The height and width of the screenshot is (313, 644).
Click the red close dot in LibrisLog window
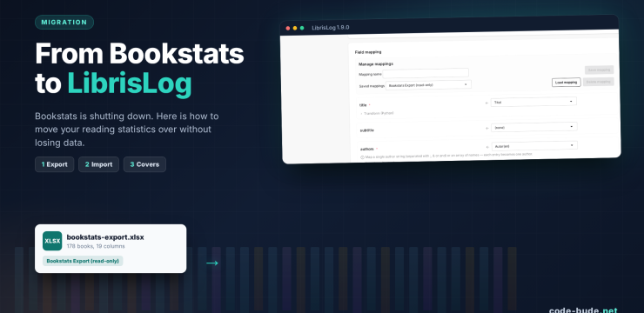288,28
